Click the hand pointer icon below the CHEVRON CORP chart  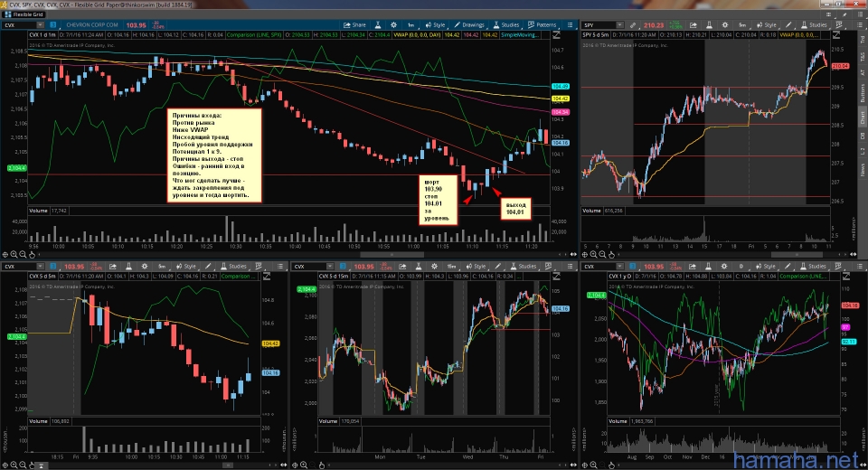pos(33,255)
